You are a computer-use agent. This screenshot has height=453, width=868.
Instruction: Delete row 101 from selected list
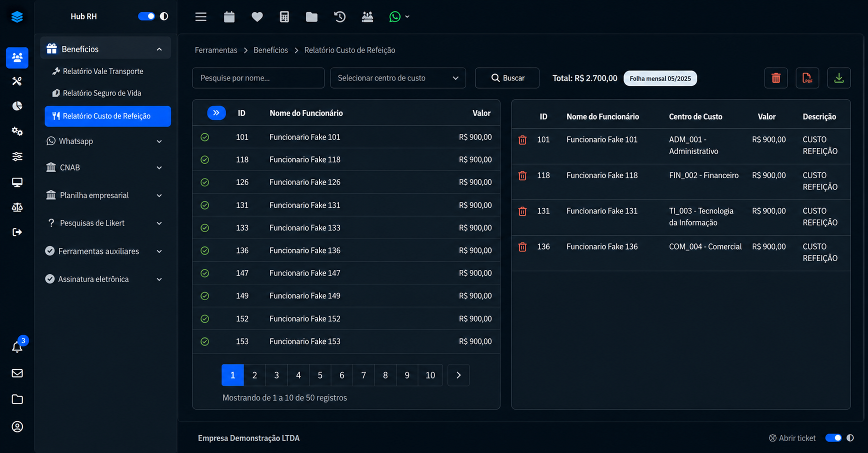pyautogui.click(x=522, y=140)
